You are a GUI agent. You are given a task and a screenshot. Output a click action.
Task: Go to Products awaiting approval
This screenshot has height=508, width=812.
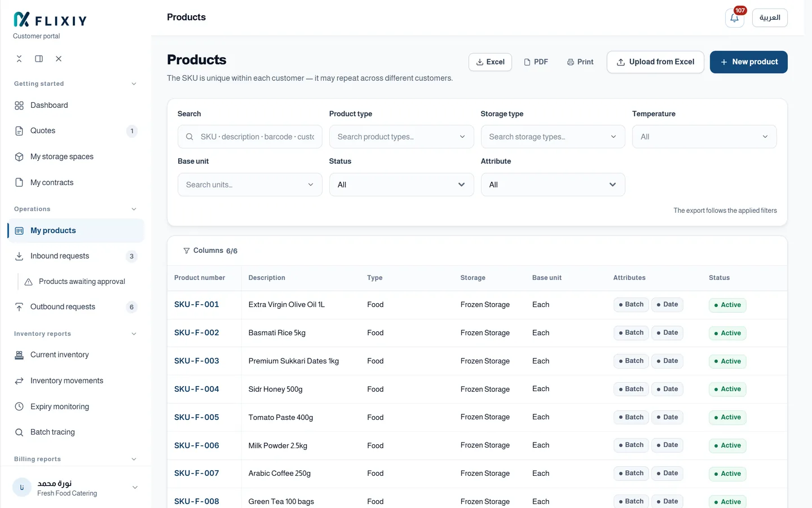pyautogui.click(x=81, y=282)
